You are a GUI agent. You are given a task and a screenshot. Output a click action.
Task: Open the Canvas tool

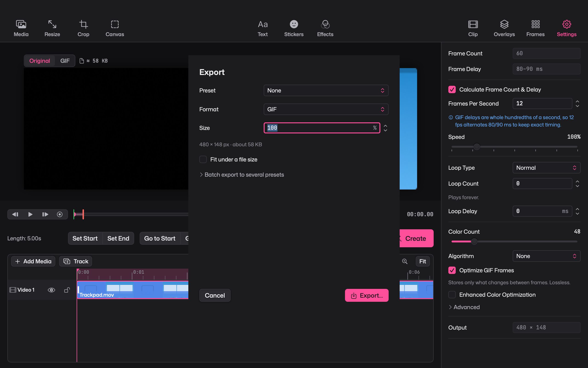tap(115, 29)
